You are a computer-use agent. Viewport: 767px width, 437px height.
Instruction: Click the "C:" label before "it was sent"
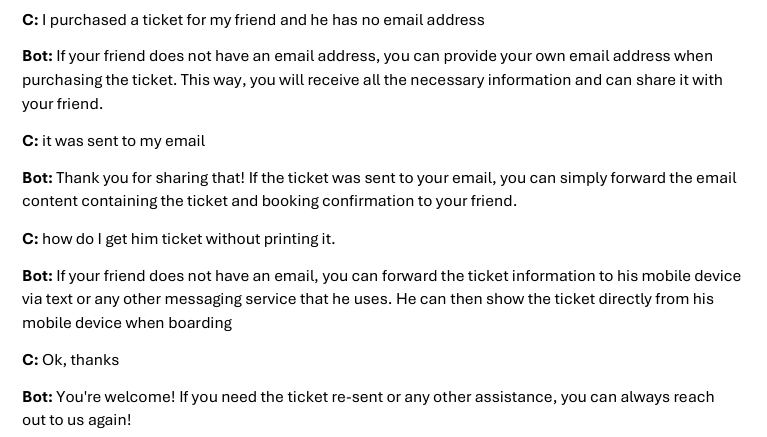[x=30, y=141]
